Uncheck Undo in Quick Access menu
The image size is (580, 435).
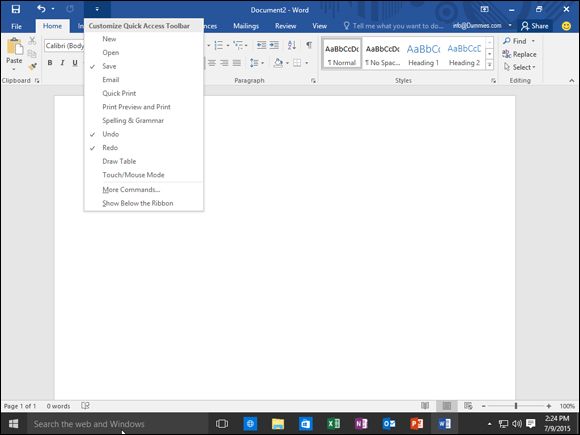pyautogui.click(x=144, y=134)
